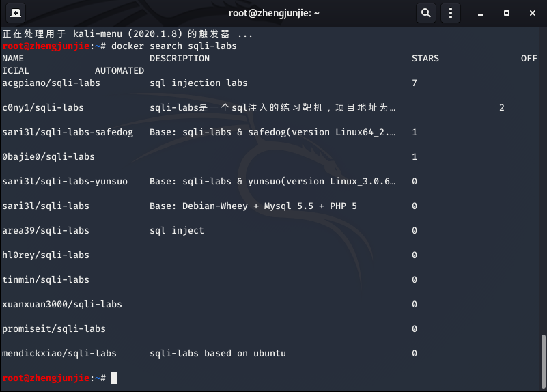
Task: Click the area39/sqli-labs entry
Action: pos(46,230)
